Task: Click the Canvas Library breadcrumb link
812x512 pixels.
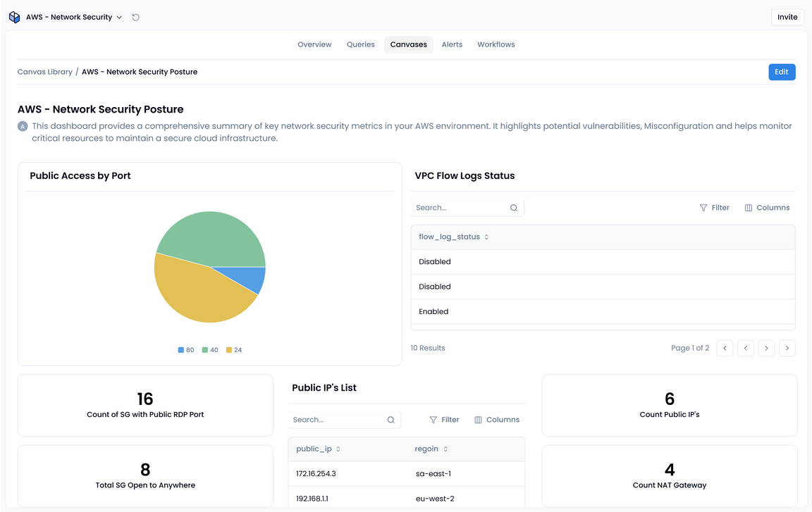Action: (44, 72)
